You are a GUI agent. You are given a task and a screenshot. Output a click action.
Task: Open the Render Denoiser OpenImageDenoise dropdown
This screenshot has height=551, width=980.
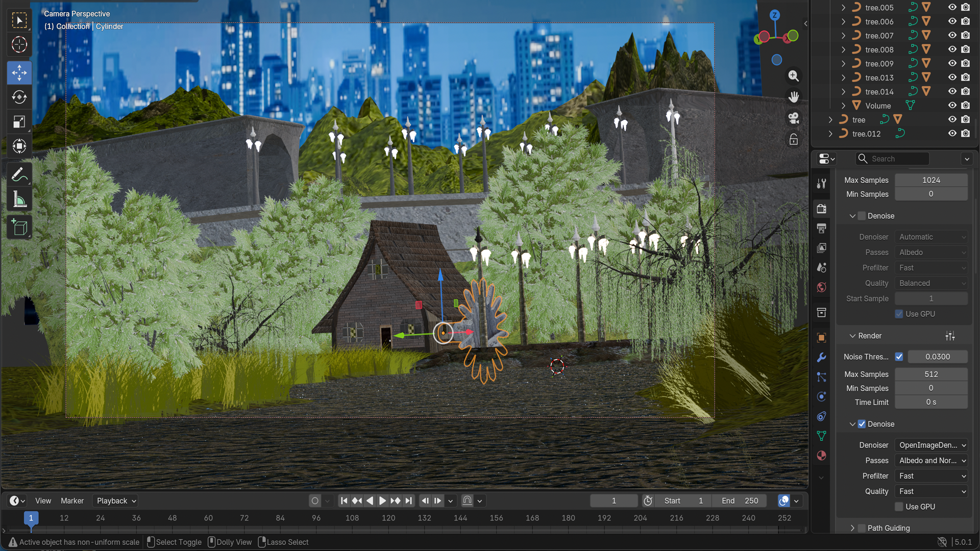[932, 445]
